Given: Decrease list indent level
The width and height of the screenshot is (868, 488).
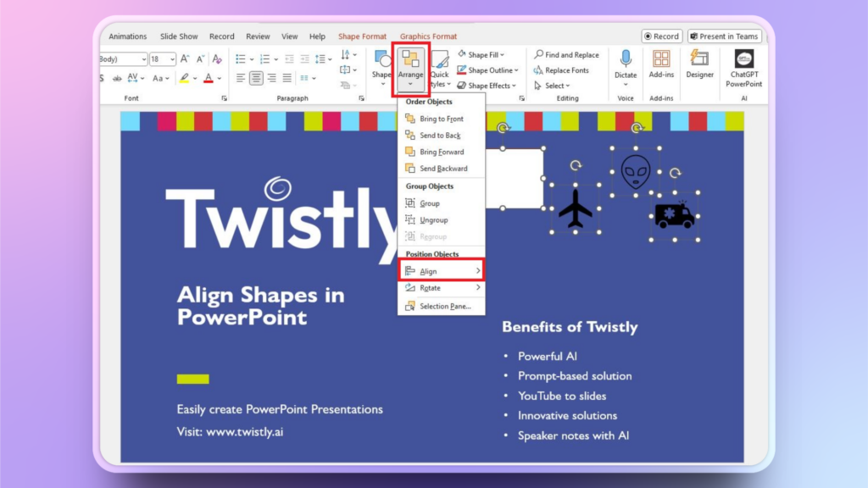Looking at the screenshot, I should point(289,58).
